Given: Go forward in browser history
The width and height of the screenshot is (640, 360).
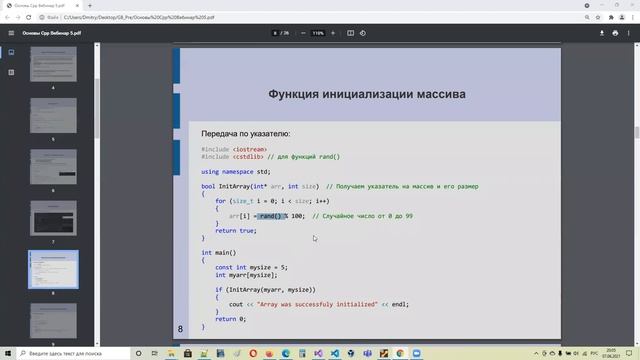Looking at the screenshot, I should pos(18,18).
